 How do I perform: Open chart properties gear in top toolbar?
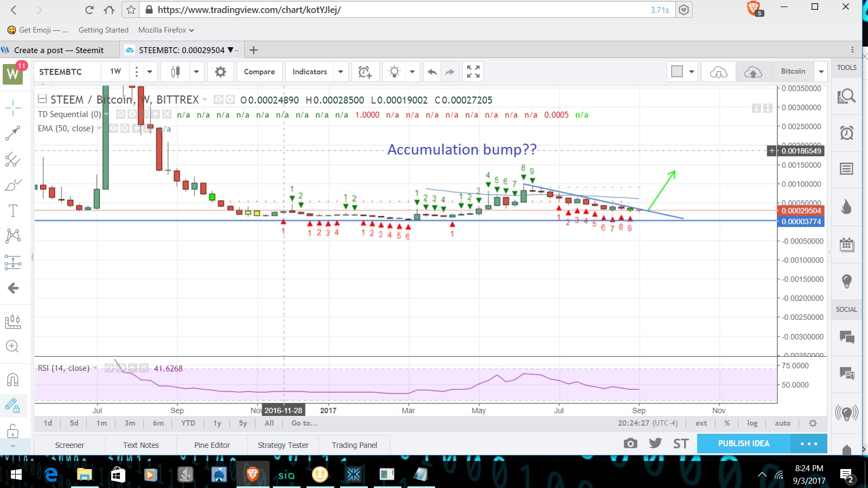tap(220, 72)
